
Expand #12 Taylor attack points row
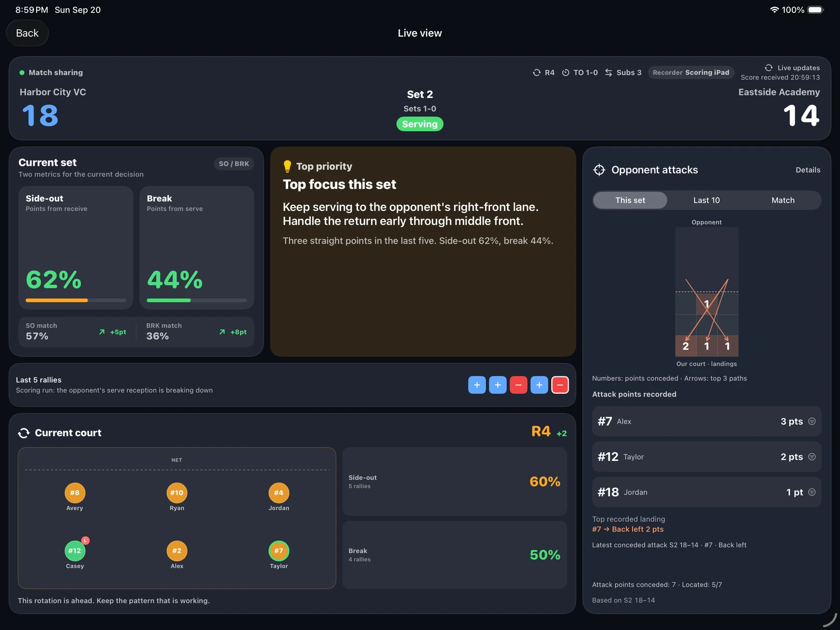click(707, 457)
